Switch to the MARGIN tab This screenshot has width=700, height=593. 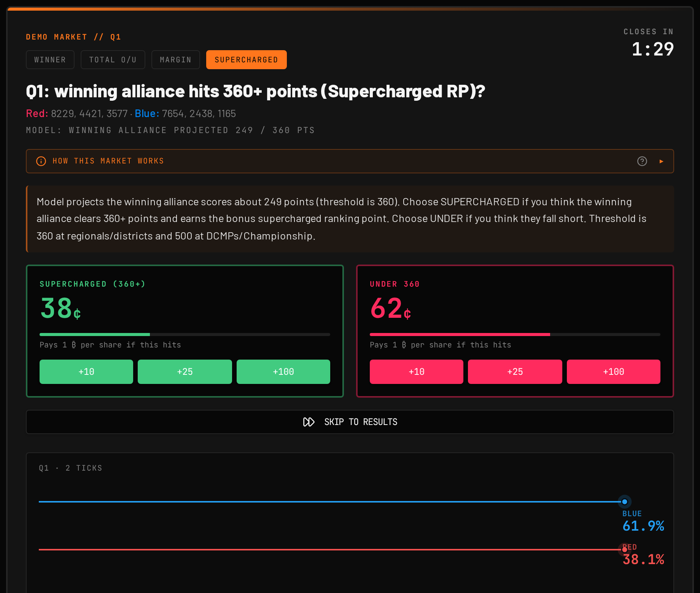[176, 60]
